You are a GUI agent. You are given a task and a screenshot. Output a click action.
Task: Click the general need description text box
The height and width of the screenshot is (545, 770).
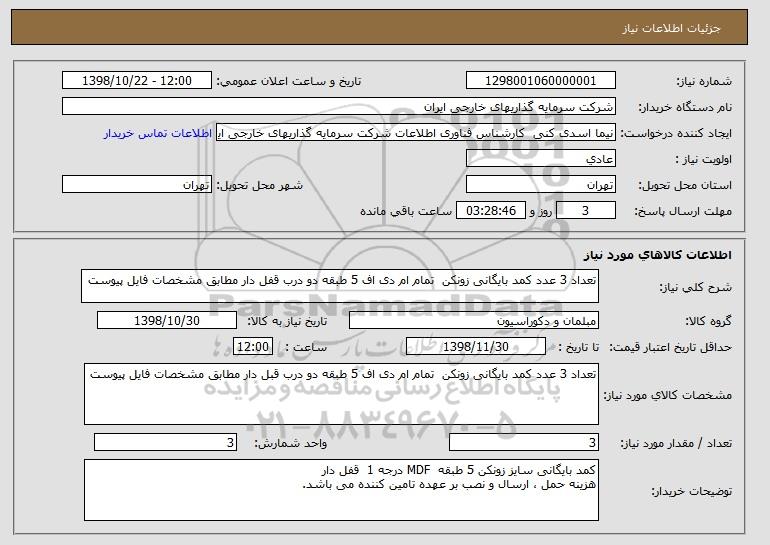click(x=340, y=286)
